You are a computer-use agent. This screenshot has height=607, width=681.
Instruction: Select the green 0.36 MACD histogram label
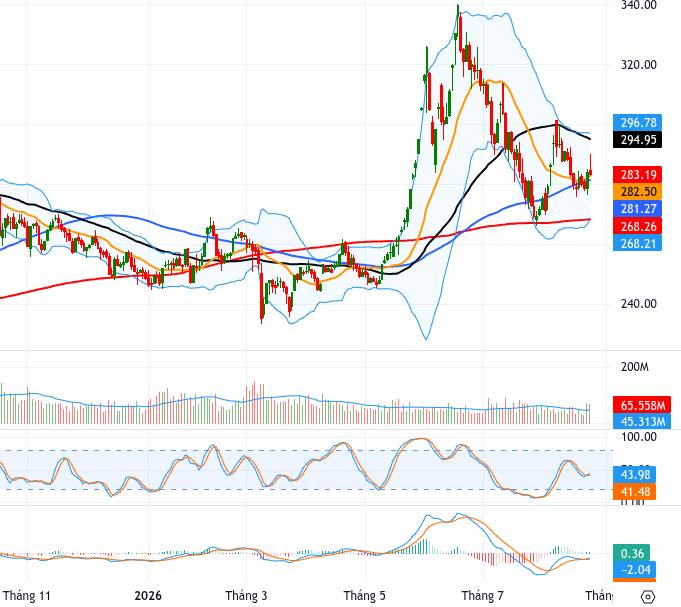[631, 553]
